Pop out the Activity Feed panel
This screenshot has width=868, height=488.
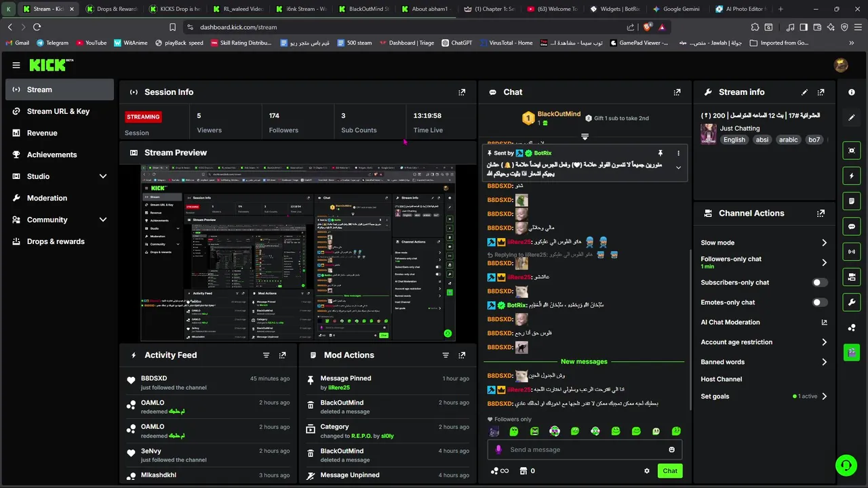click(x=283, y=355)
